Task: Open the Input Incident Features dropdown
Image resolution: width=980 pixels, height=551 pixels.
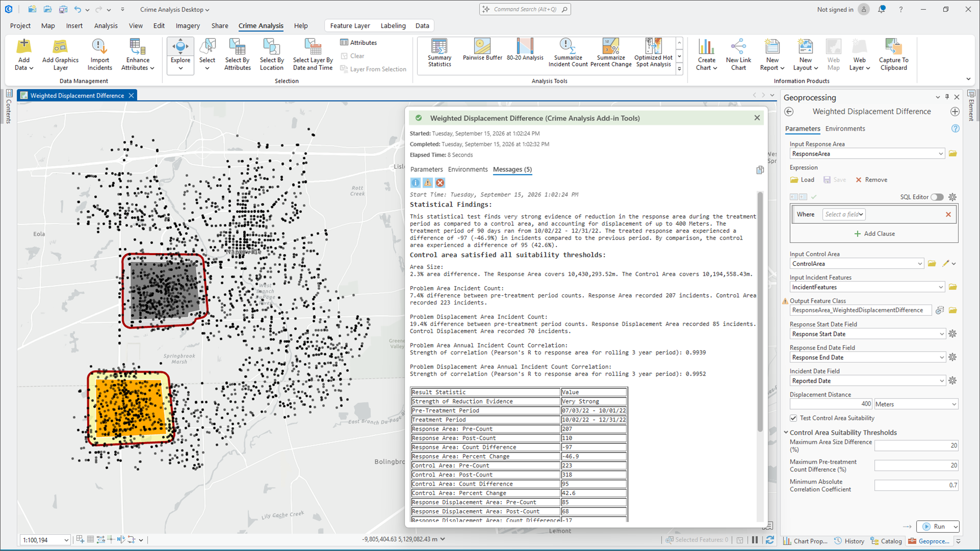Action: [x=941, y=287]
